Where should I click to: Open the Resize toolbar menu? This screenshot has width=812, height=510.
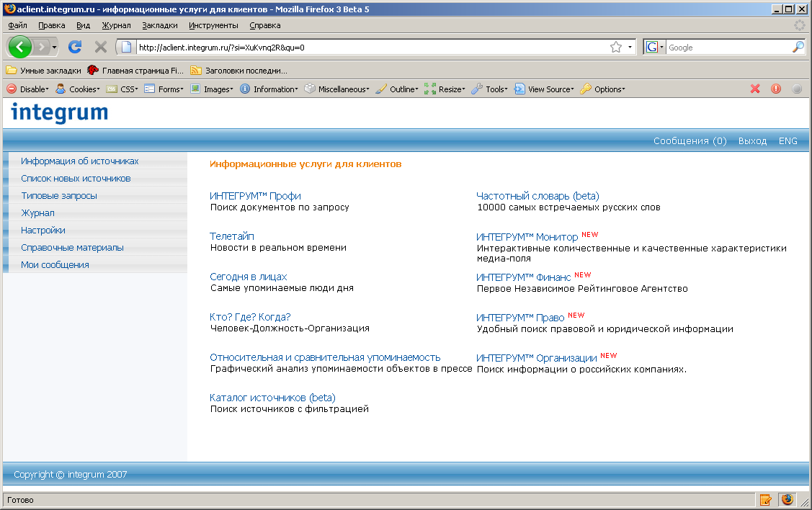tap(445, 89)
